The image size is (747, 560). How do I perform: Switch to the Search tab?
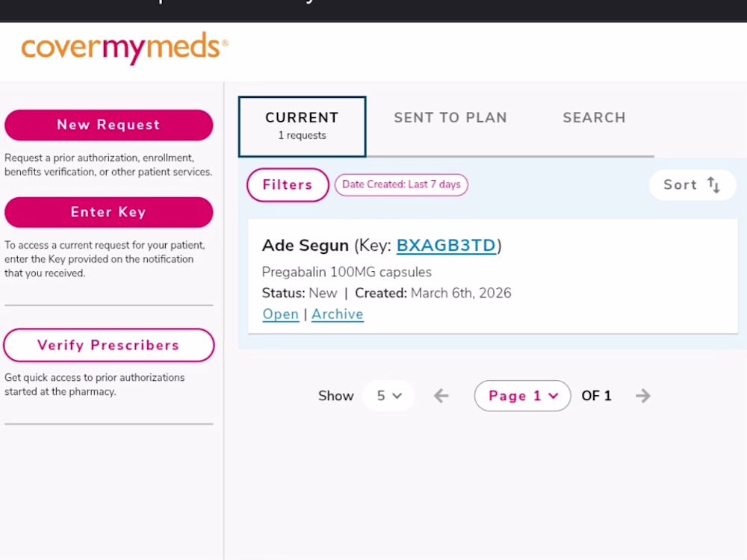[x=594, y=118]
